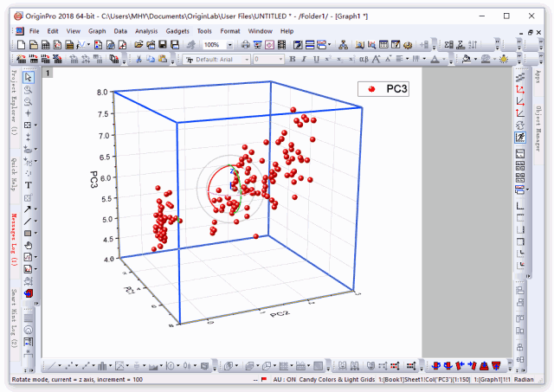Toggle Underline formatting

(x=316, y=59)
